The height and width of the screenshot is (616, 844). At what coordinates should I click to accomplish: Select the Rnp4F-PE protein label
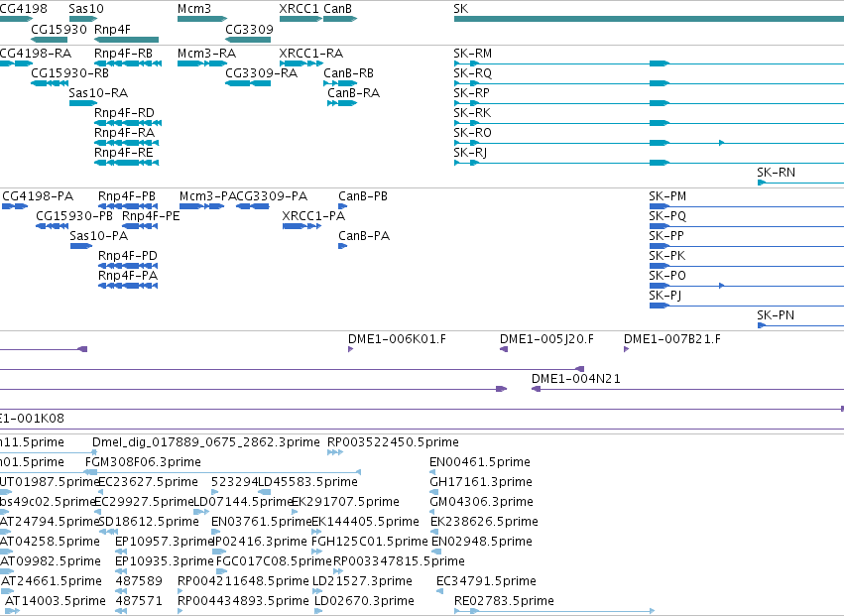(x=151, y=216)
